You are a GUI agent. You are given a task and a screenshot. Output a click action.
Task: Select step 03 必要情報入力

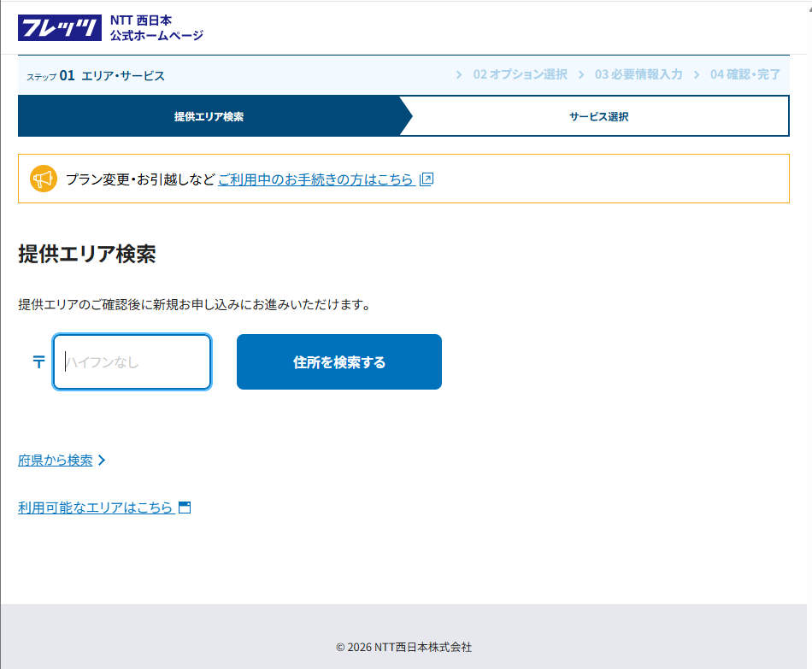pyautogui.click(x=638, y=75)
